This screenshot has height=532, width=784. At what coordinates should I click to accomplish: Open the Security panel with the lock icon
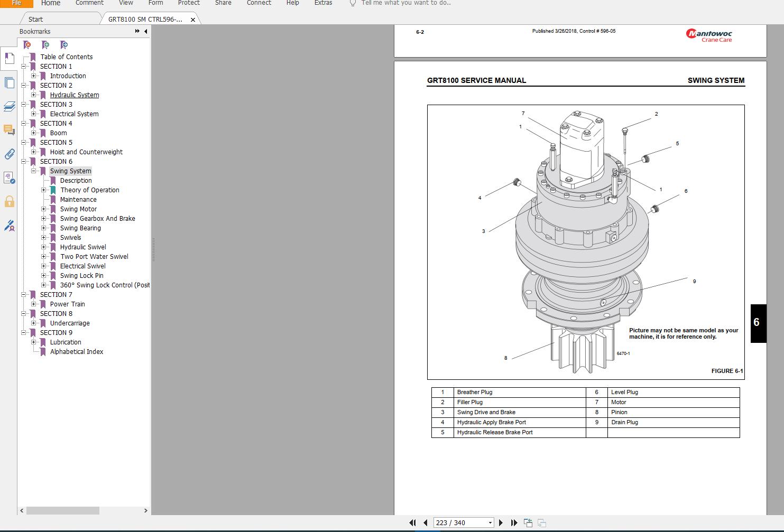[9, 201]
